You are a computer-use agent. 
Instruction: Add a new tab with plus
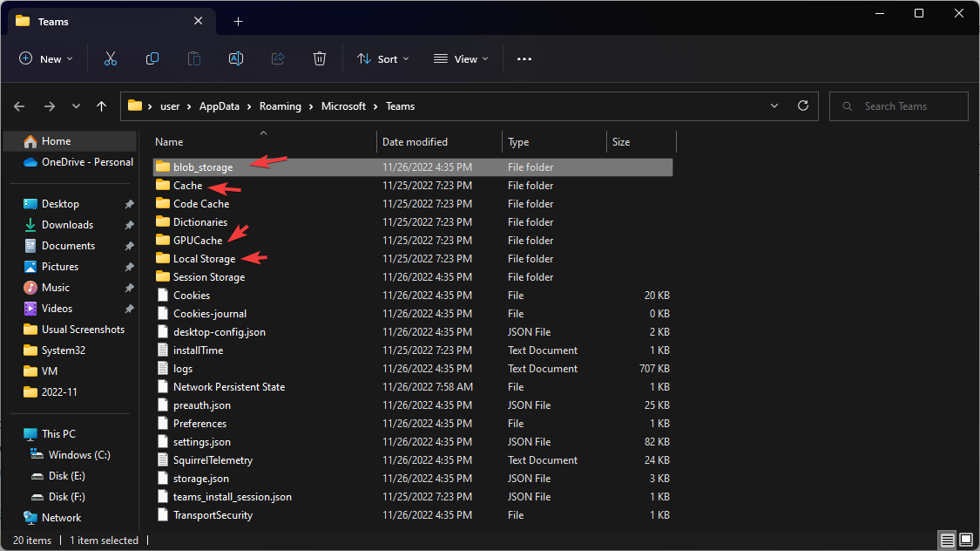coord(238,21)
